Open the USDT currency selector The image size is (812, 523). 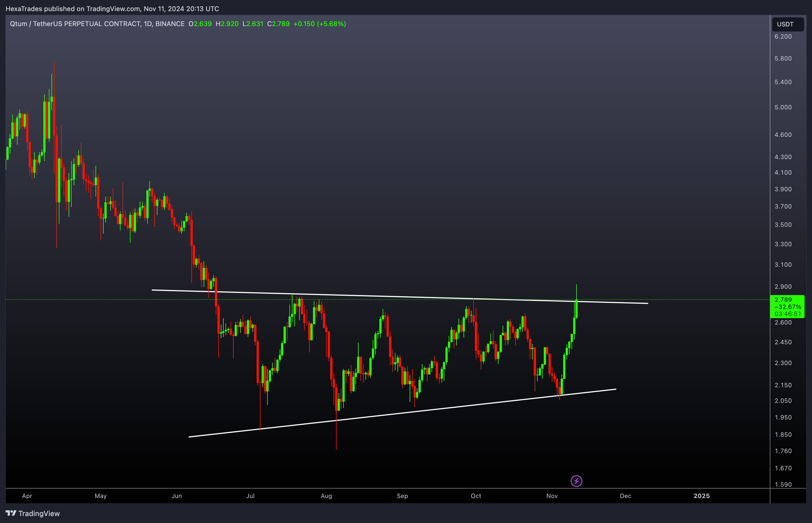coord(788,24)
